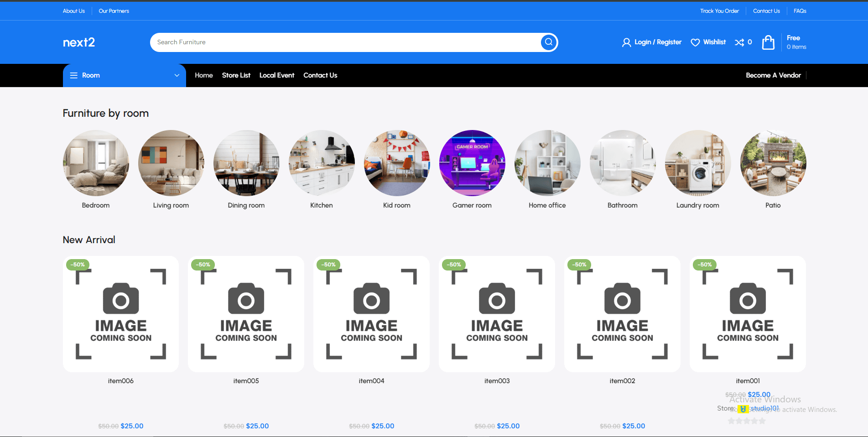Click the hamburger icon beside Room

[x=73, y=75]
